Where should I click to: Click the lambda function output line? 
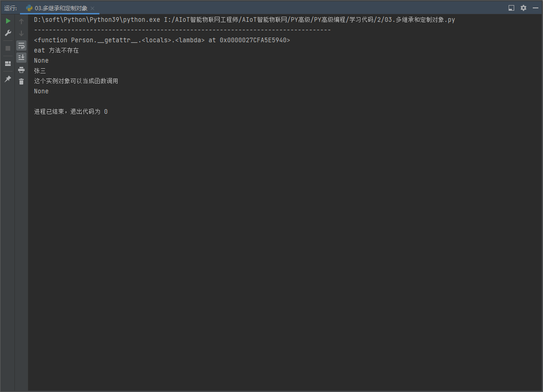pyautogui.click(x=162, y=40)
